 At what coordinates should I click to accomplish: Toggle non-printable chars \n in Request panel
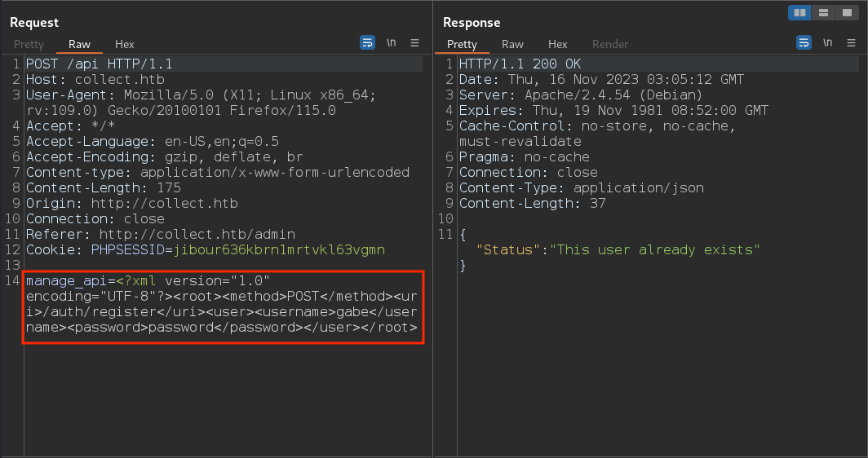(392, 42)
